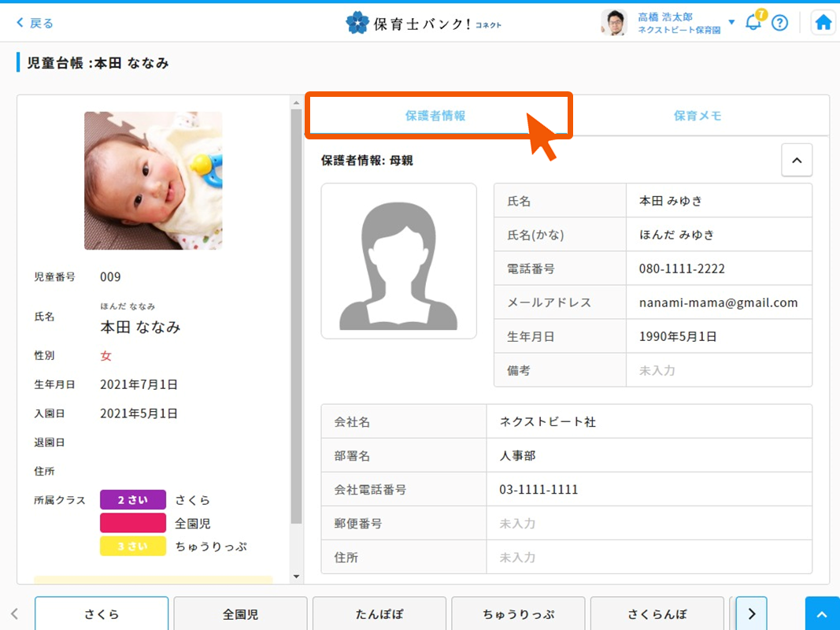Click the purple 2さい class badge
Viewport: 840px width, 630px height.
click(132, 500)
